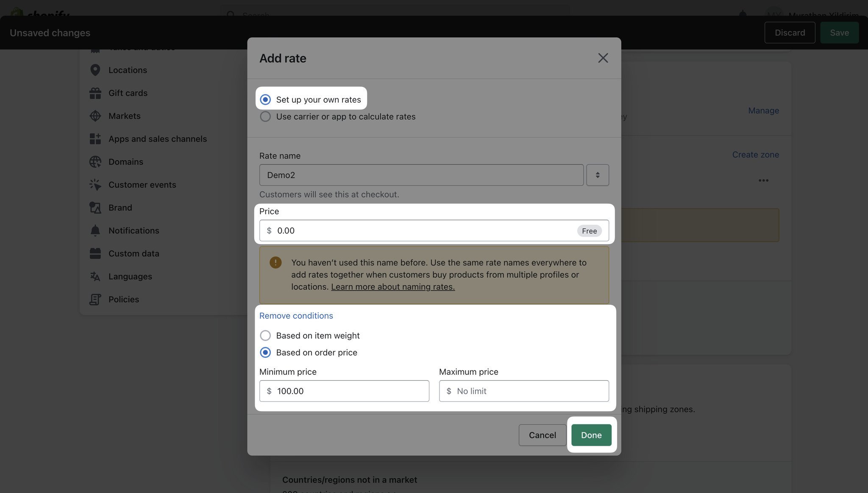The image size is (868, 493).
Task: Click the three-dot menu behind the dialog
Action: (x=763, y=180)
